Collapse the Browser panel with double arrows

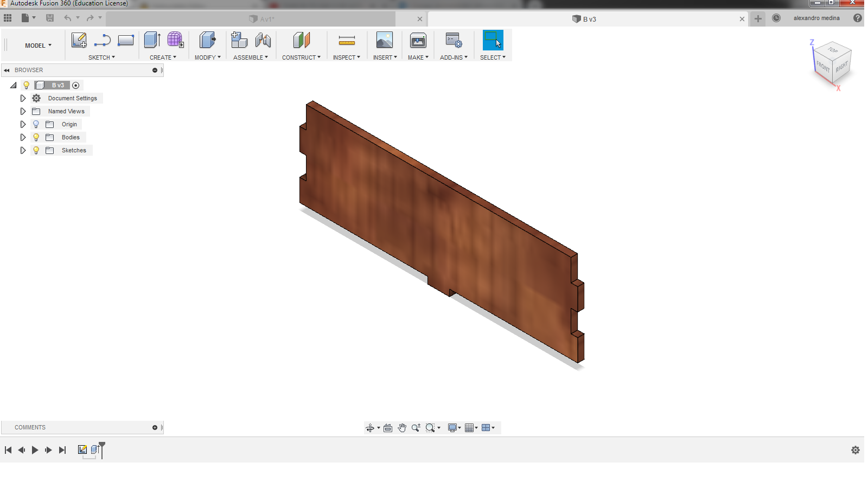click(7, 70)
